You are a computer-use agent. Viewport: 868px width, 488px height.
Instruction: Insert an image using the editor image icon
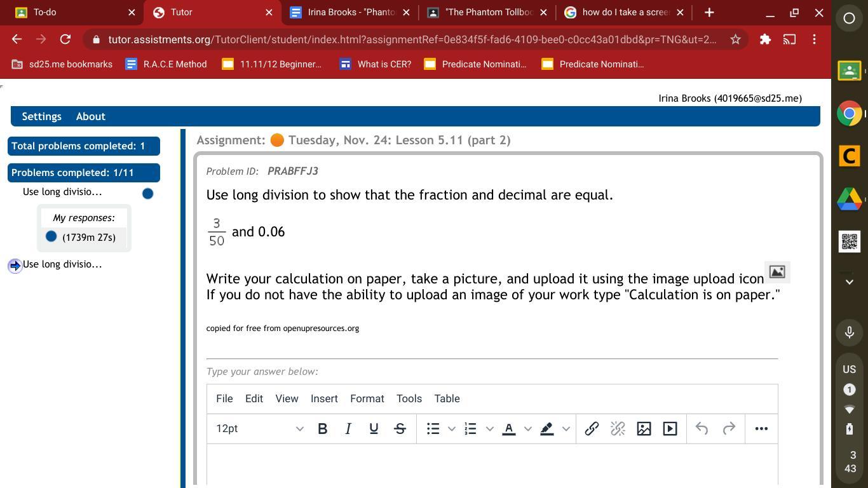[x=644, y=429]
